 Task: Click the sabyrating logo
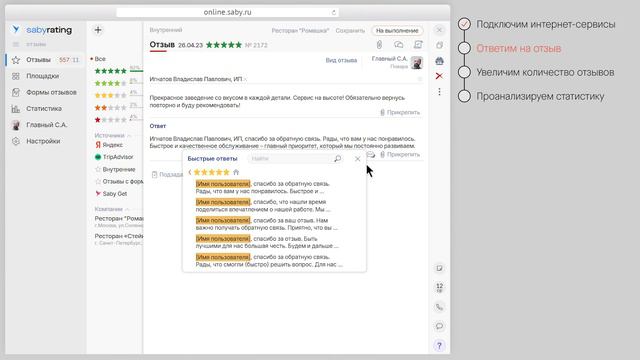42,30
